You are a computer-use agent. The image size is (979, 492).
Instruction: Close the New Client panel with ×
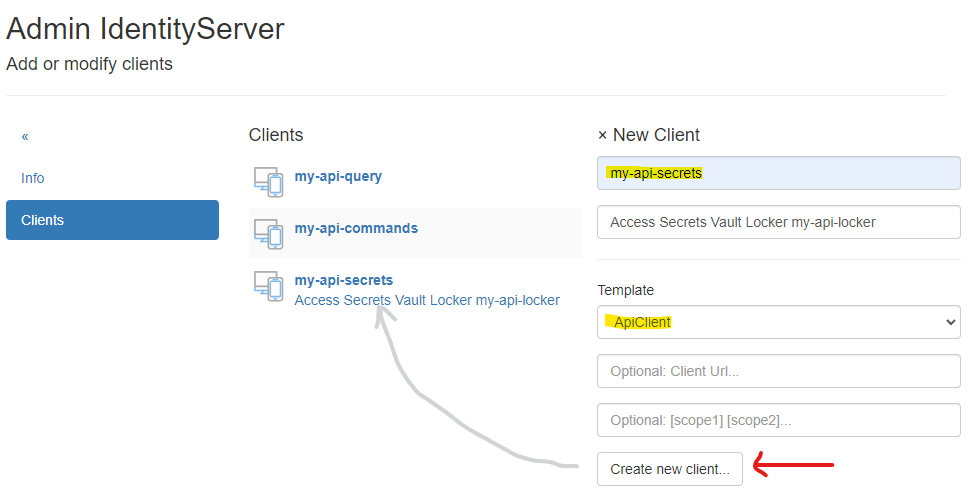(x=602, y=135)
